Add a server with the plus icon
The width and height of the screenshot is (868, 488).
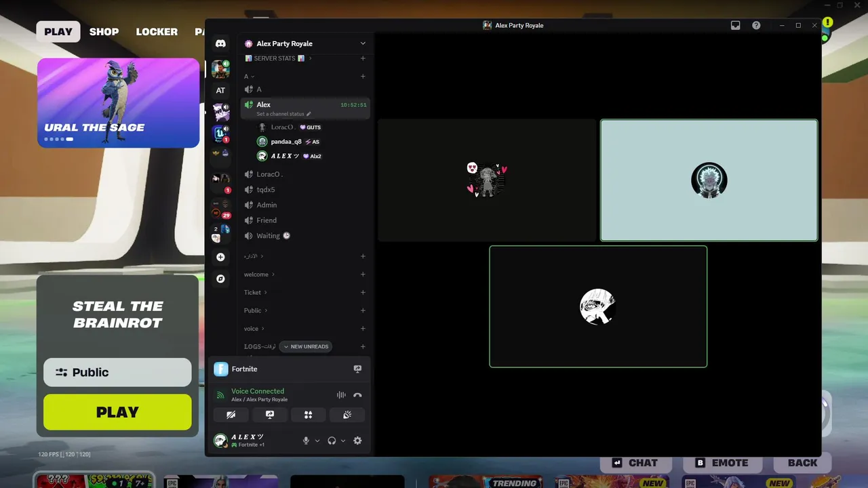pyautogui.click(x=220, y=258)
